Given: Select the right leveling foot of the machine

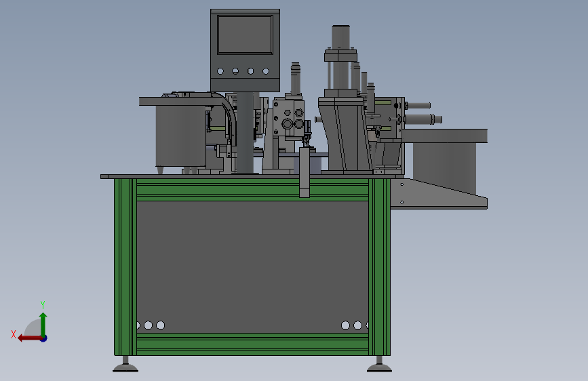Looking at the screenshot, I should point(379,365).
